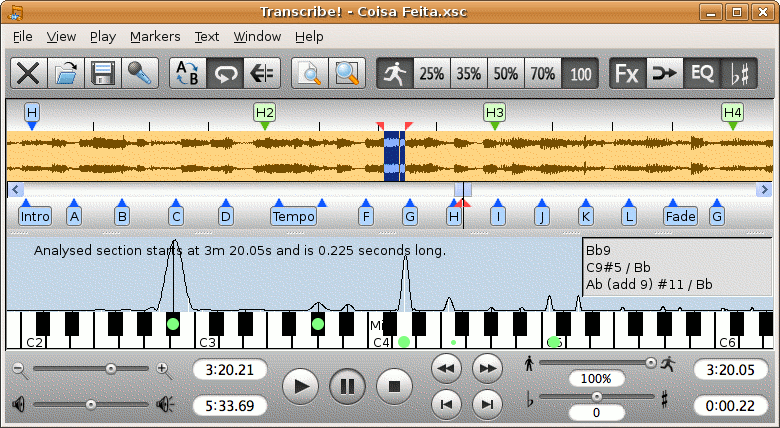Open the EQ equalizer settings
Viewport: 780px width, 428px height.
(702, 73)
